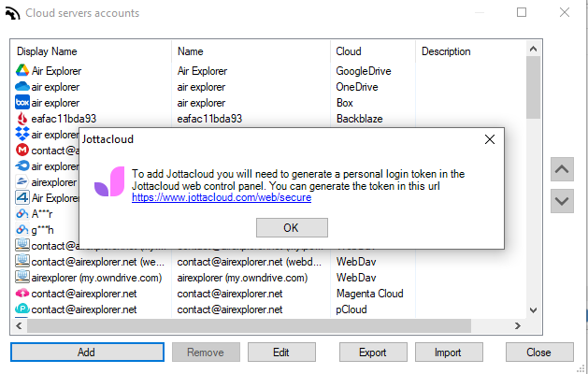Click the blue swirl icon above the airexplorer row

[22, 165]
